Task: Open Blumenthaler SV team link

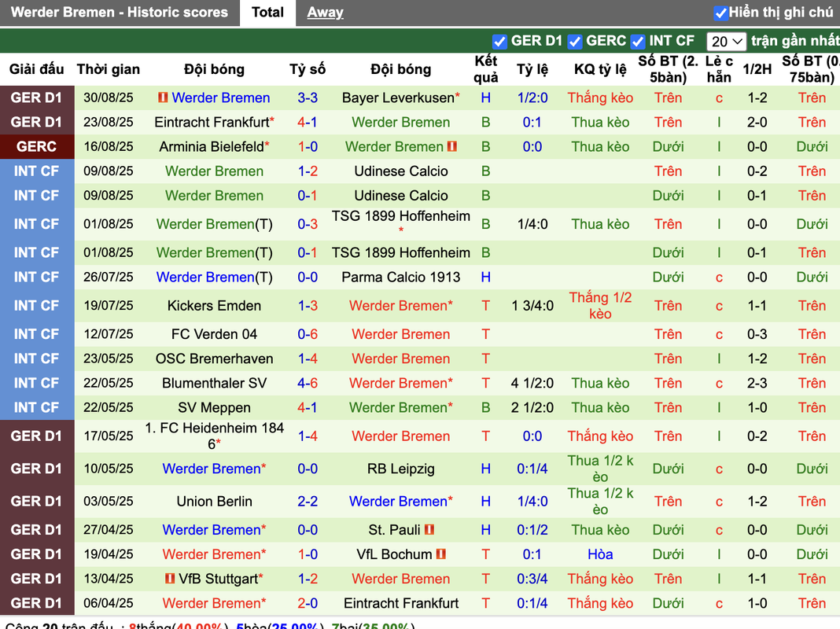Action: (214, 383)
